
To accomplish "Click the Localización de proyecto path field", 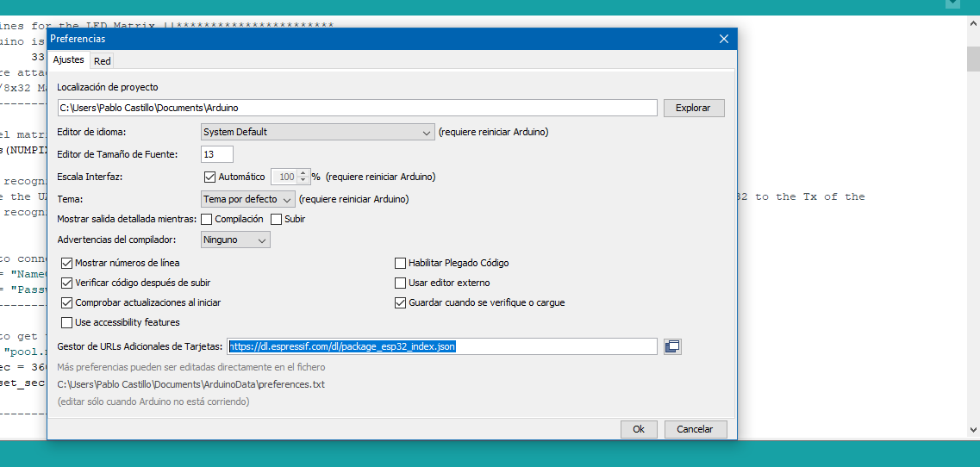I will click(x=357, y=108).
